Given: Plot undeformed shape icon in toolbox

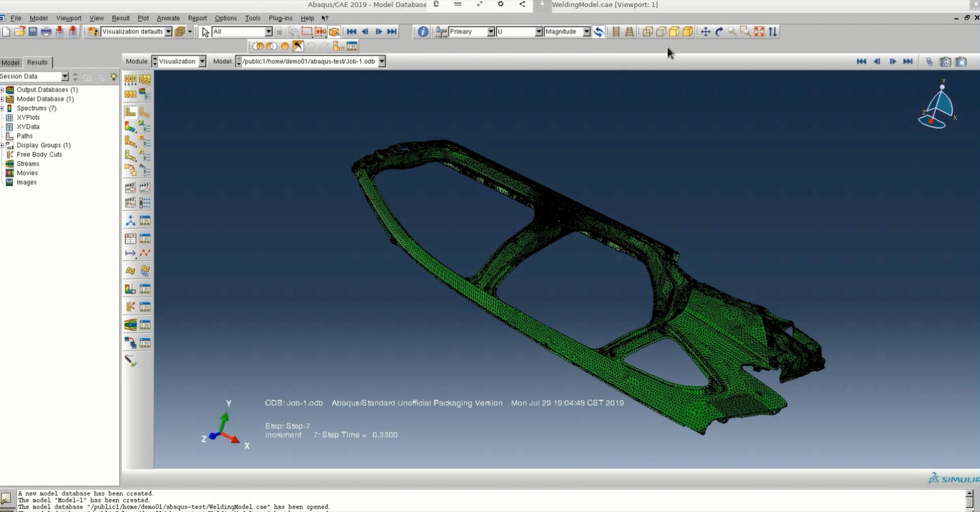Looking at the screenshot, I should pos(130,112).
